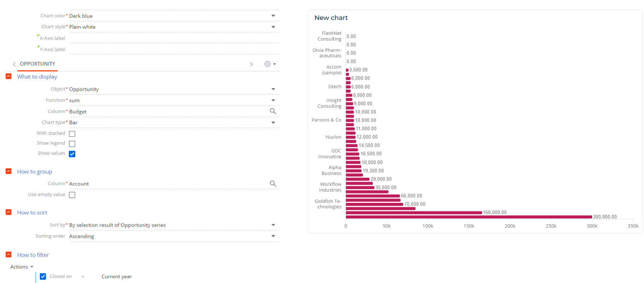Click the 300,000.00 bar in chart
The width and height of the screenshot is (644, 283).
click(x=469, y=217)
